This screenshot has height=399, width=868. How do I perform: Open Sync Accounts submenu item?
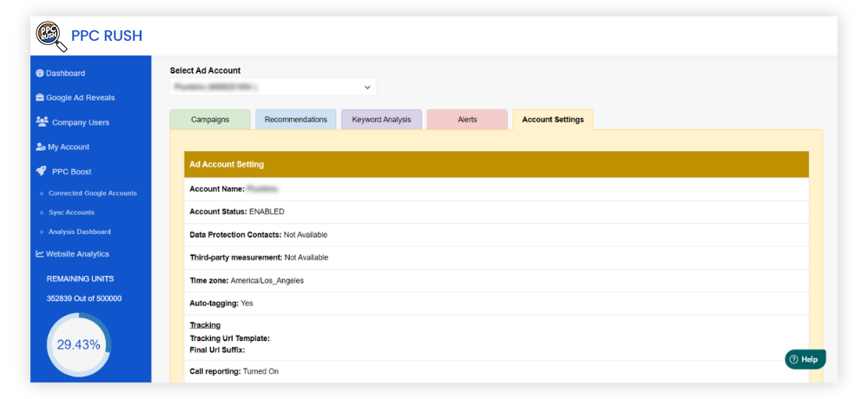click(x=71, y=213)
